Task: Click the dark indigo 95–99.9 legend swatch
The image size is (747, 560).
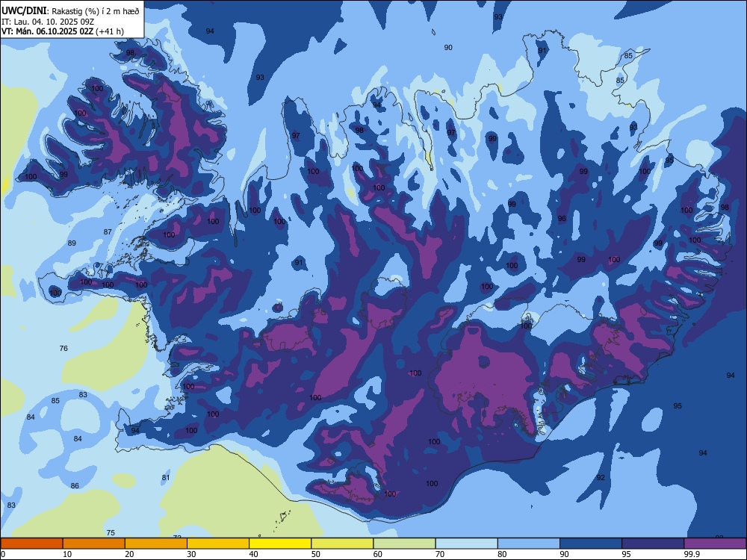Action: tap(653, 544)
